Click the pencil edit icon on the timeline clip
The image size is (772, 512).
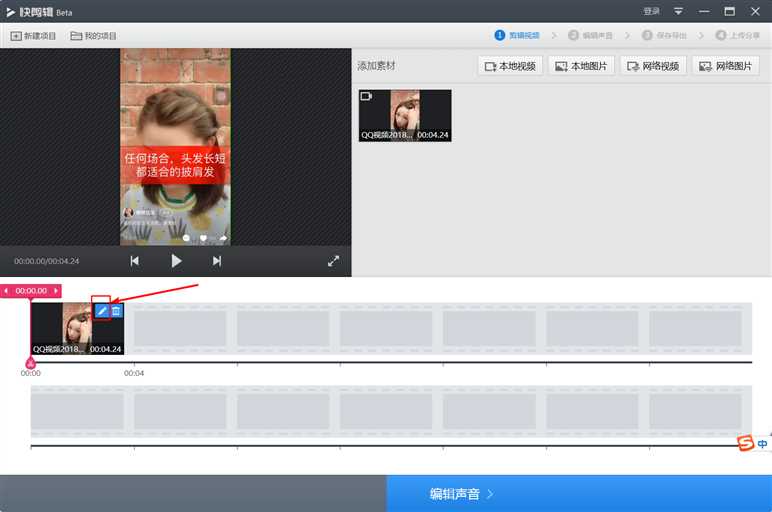click(101, 311)
